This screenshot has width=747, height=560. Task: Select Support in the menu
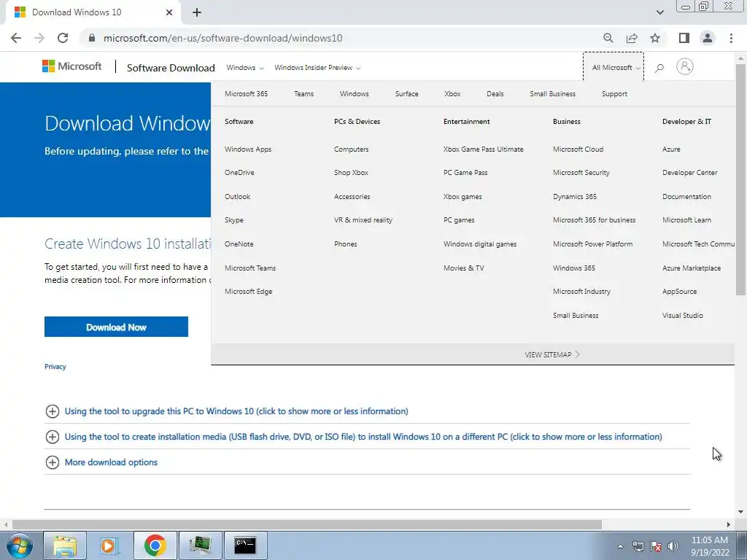coord(614,94)
